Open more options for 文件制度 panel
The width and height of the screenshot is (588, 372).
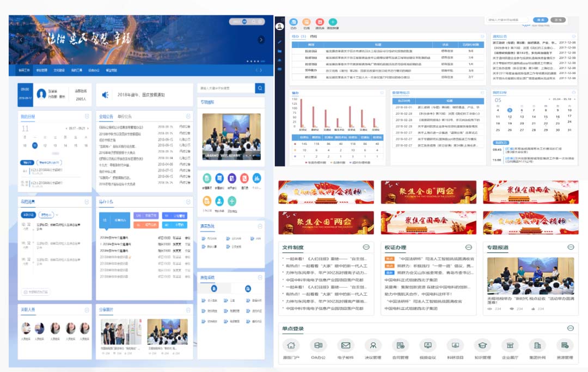[x=366, y=247]
